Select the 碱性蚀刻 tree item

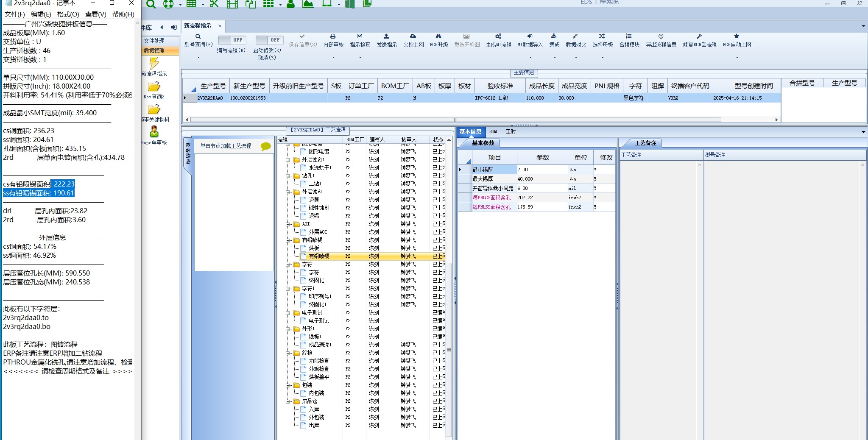click(319, 208)
